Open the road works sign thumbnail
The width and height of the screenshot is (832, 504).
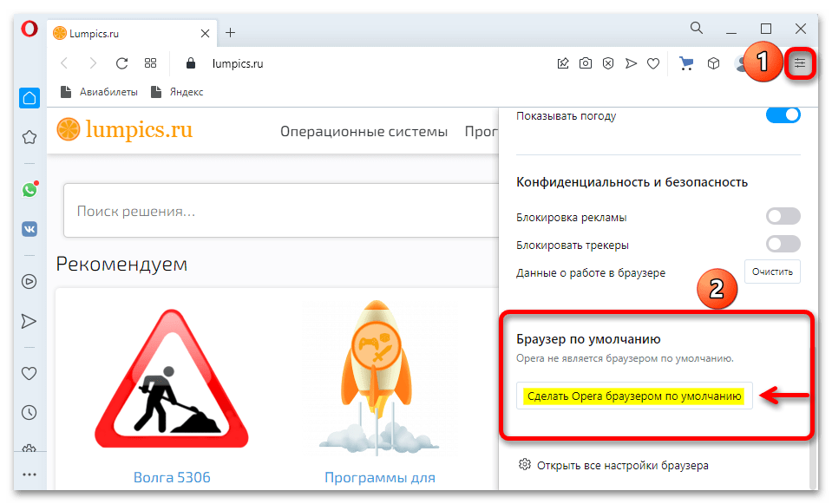click(x=172, y=379)
